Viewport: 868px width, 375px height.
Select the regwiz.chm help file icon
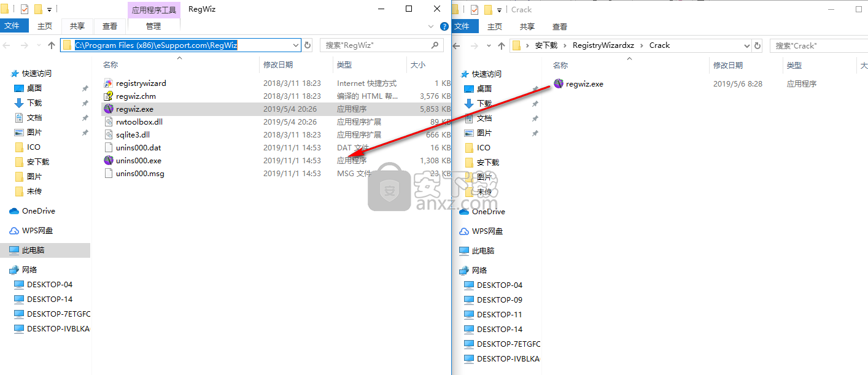point(109,96)
